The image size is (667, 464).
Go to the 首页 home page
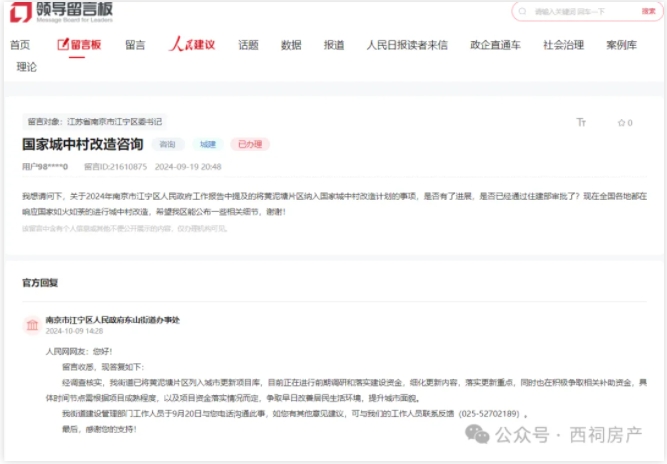coord(20,45)
